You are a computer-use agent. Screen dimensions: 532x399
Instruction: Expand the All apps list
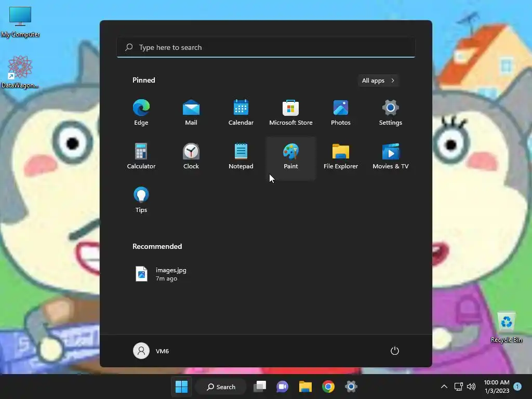pyautogui.click(x=378, y=81)
